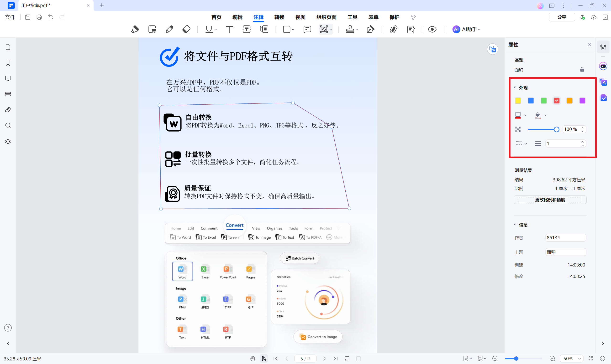The height and width of the screenshot is (364, 611).
Task: Click the 作者 input field showing 86134
Action: (x=566, y=237)
